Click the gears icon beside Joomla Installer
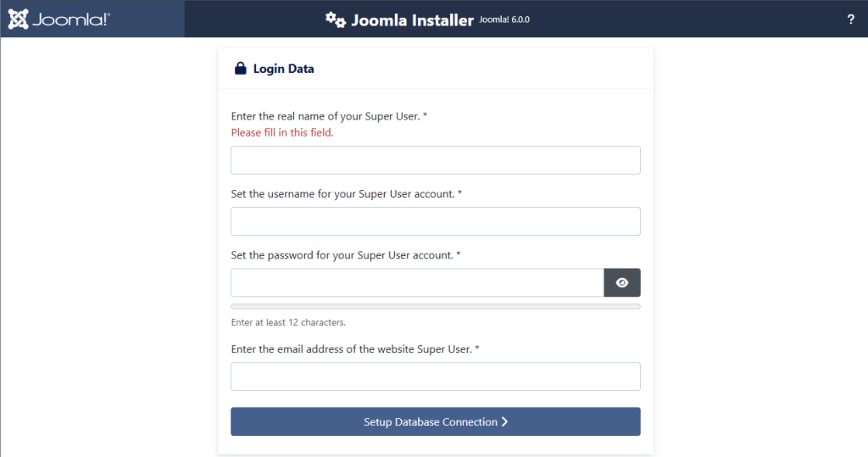Image resolution: width=868 pixels, height=457 pixels. pyautogui.click(x=336, y=20)
